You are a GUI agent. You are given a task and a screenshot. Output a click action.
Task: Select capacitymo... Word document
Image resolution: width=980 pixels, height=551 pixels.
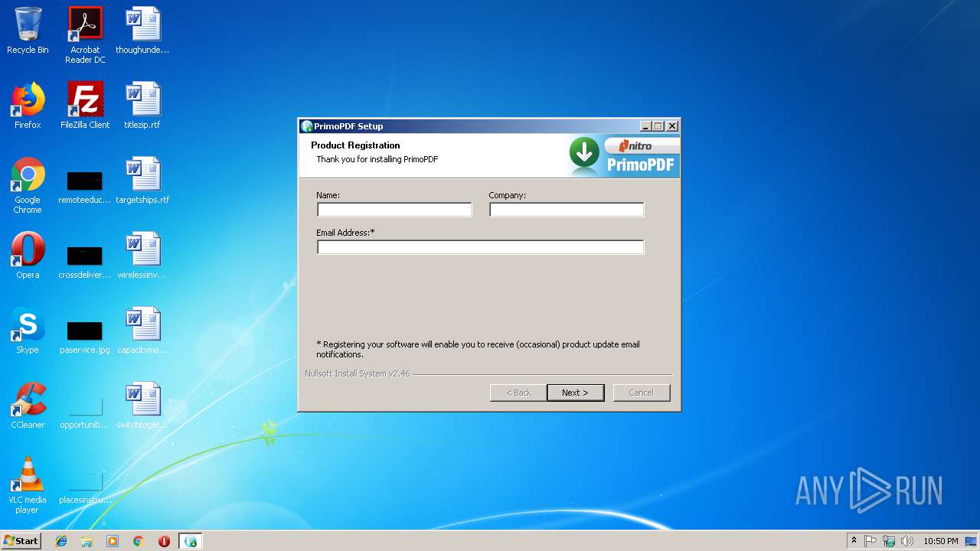pos(142,331)
